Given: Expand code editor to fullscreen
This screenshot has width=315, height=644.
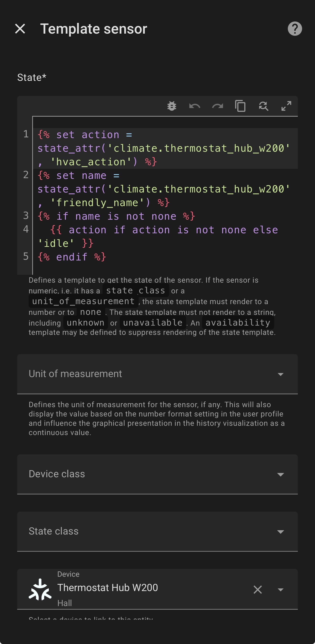Looking at the screenshot, I should 286,106.
